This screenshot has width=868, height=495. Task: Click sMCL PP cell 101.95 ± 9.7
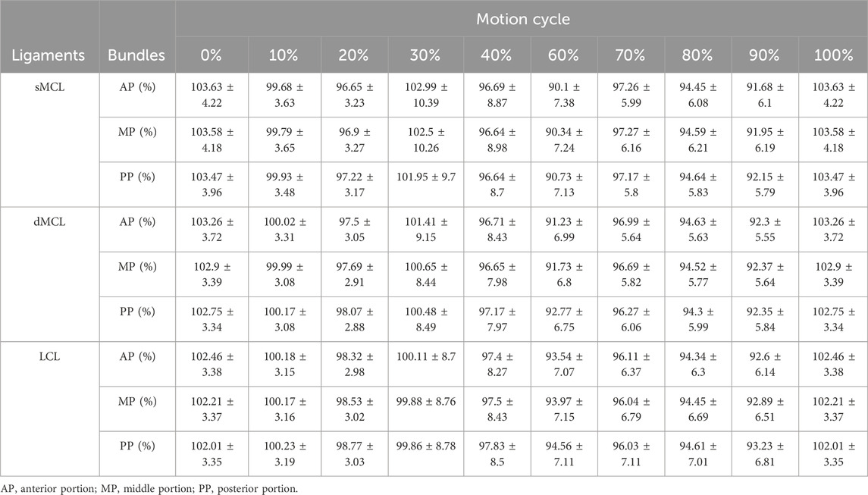click(426, 184)
